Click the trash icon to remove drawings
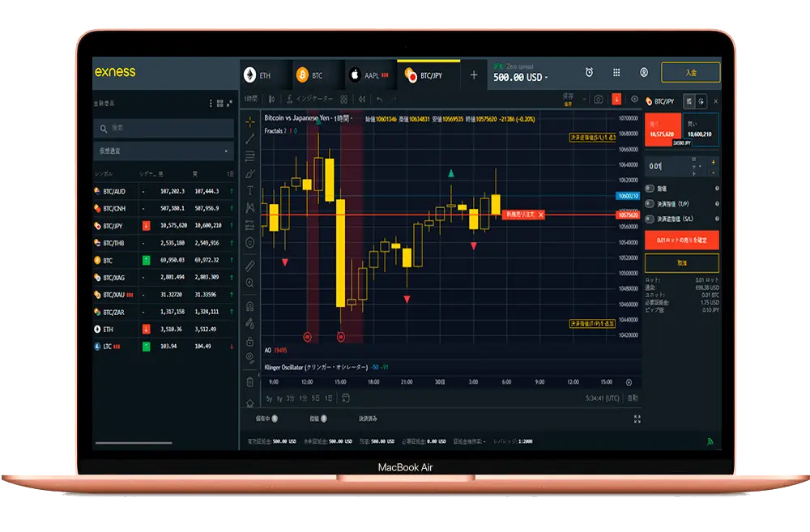This screenshot has height=532, width=810. pos(249,381)
